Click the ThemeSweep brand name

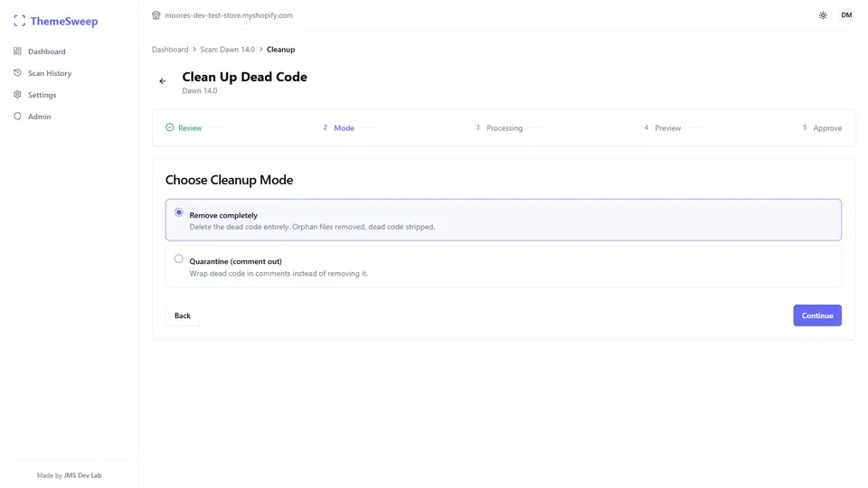pos(64,21)
